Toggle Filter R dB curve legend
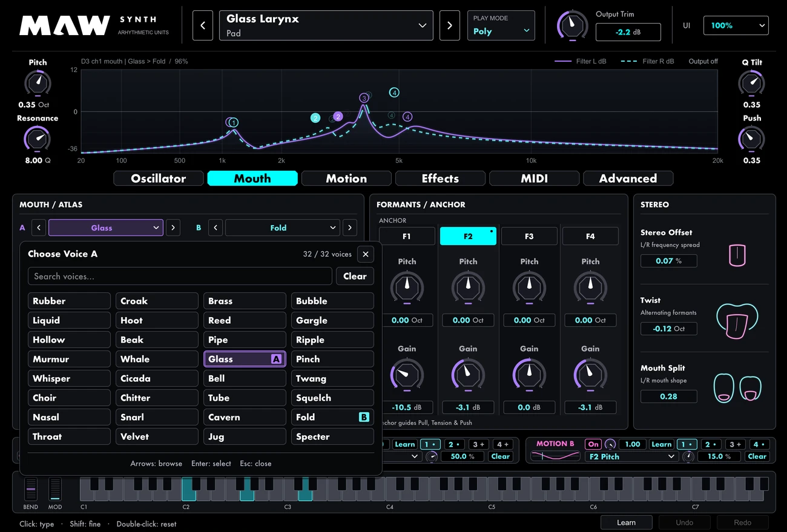 point(647,61)
